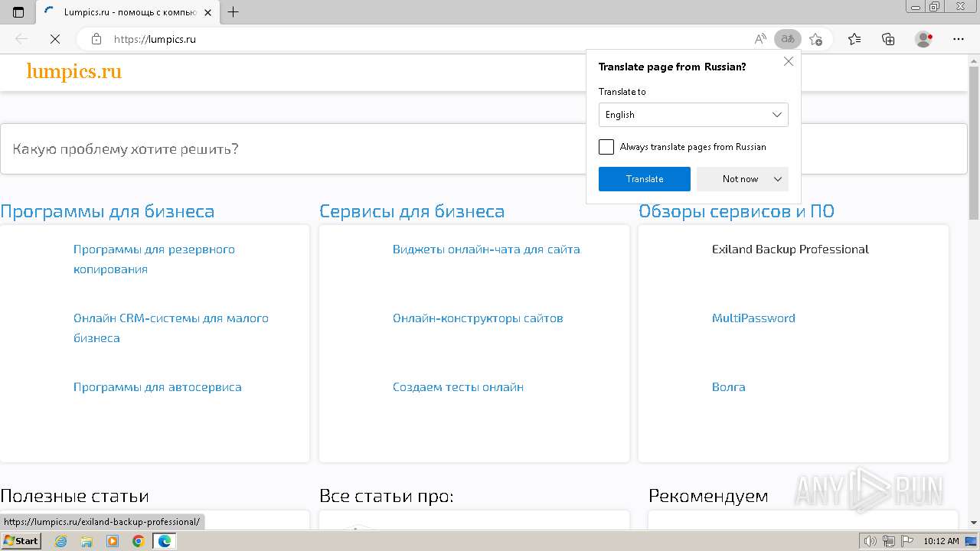Select the Lumpics.ru browser tab
The image size is (980, 551).
point(127,12)
